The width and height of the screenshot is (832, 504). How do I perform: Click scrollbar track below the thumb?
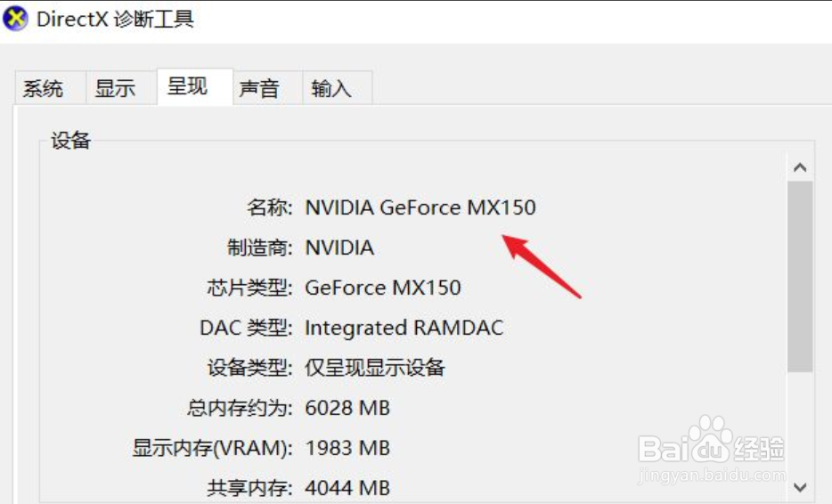click(x=800, y=423)
